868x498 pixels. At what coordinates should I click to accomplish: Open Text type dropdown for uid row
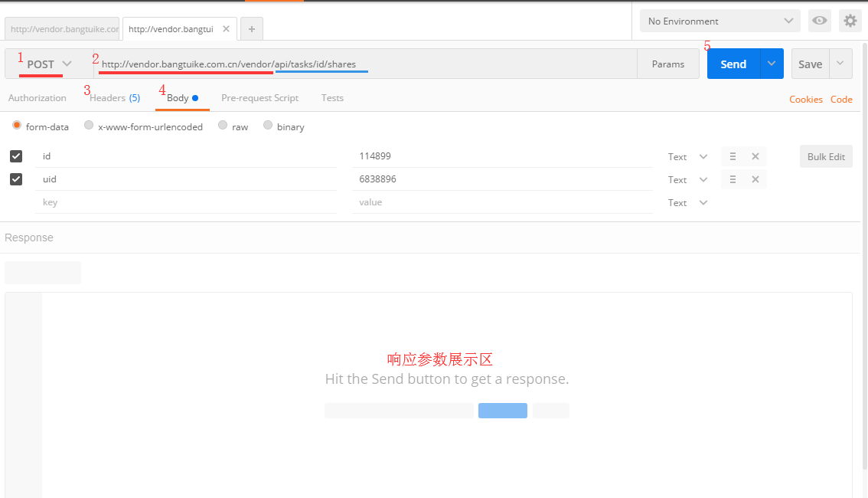tap(687, 179)
